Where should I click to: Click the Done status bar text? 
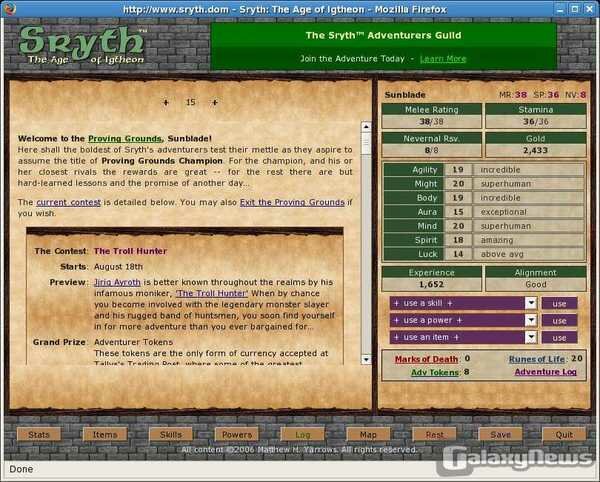coord(21,469)
